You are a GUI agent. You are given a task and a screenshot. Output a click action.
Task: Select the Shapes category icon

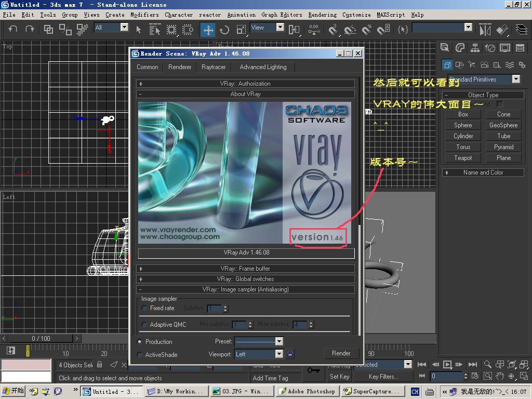point(459,64)
